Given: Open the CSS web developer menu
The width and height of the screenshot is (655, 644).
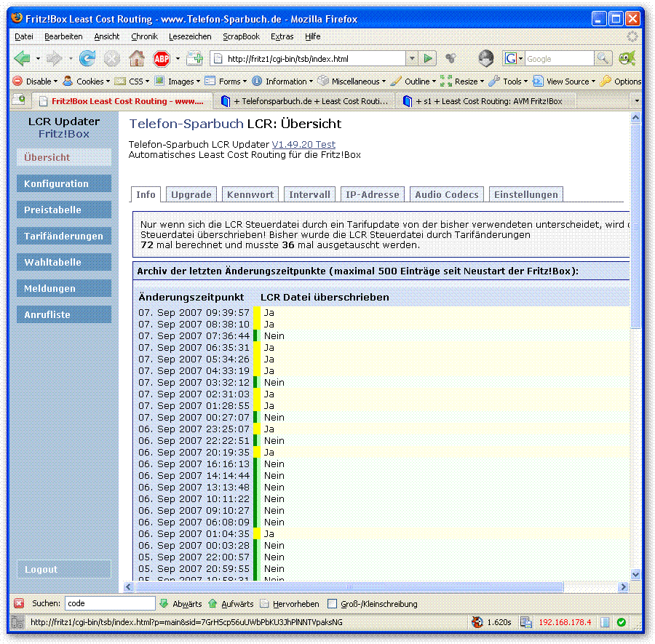Looking at the screenshot, I should click(x=132, y=81).
